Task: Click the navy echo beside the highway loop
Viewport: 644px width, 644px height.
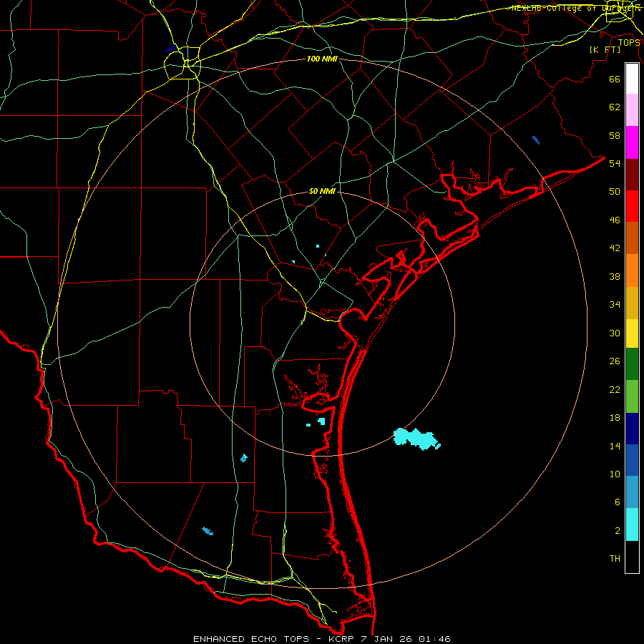Action: (170, 49)
